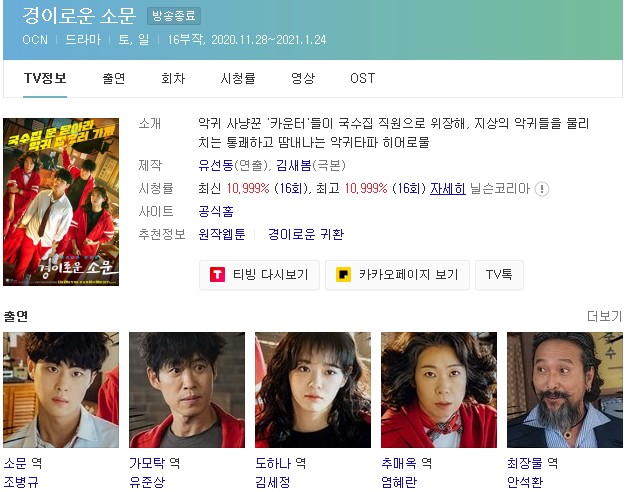Click the info icon next to 닐슨코리아
The height and width of the screenshot is (492, 627).
[542, 189]
